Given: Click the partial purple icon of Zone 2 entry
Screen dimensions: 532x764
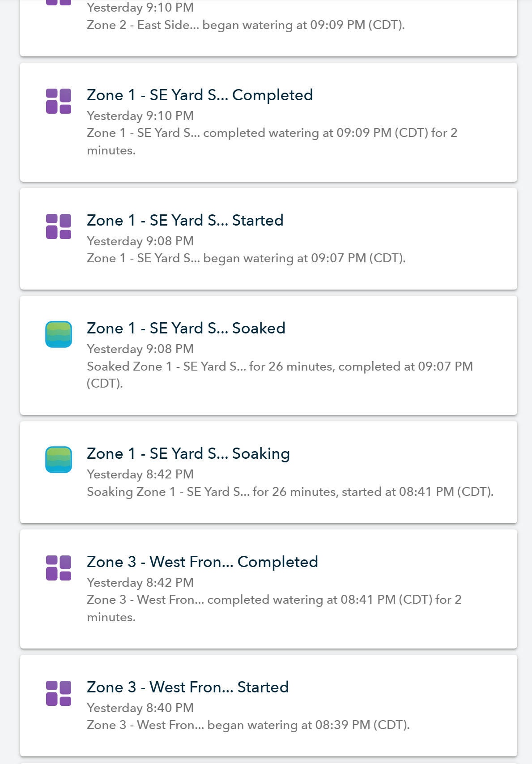Looking at the screenshot, I should [x=59, y=3].
